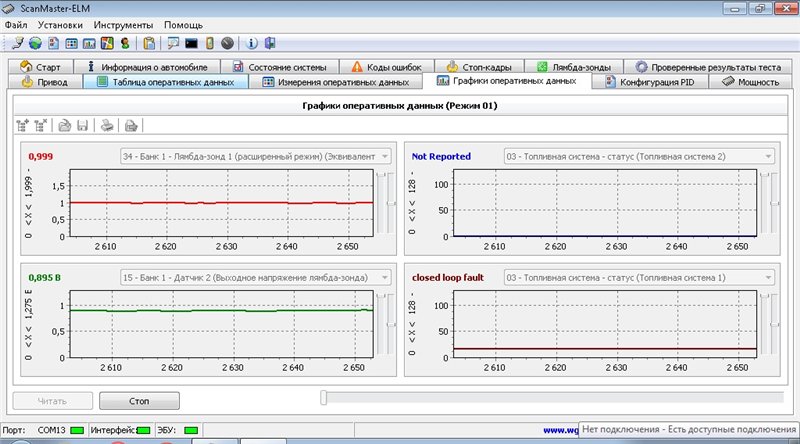Screen dimensions: 800x444
Task: Click the green ЭБУ status indicator
Action: point(191,430)
